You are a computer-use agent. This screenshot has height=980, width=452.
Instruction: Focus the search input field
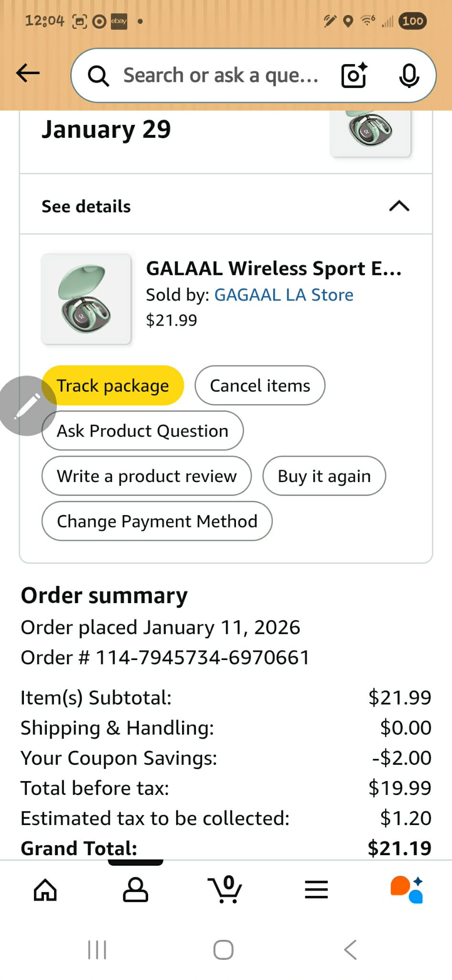220,76
